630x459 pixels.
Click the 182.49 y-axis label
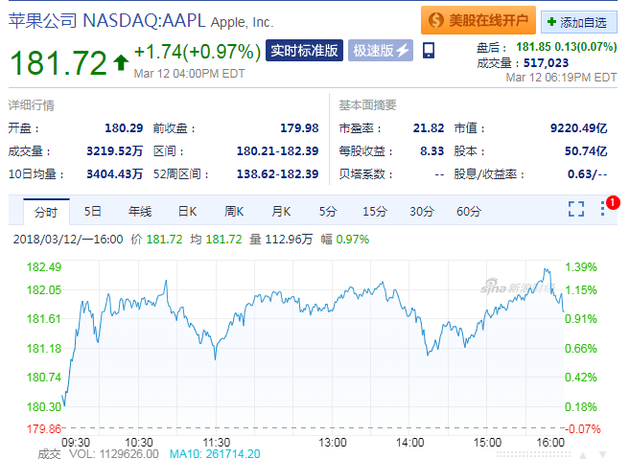coord(44,267)
